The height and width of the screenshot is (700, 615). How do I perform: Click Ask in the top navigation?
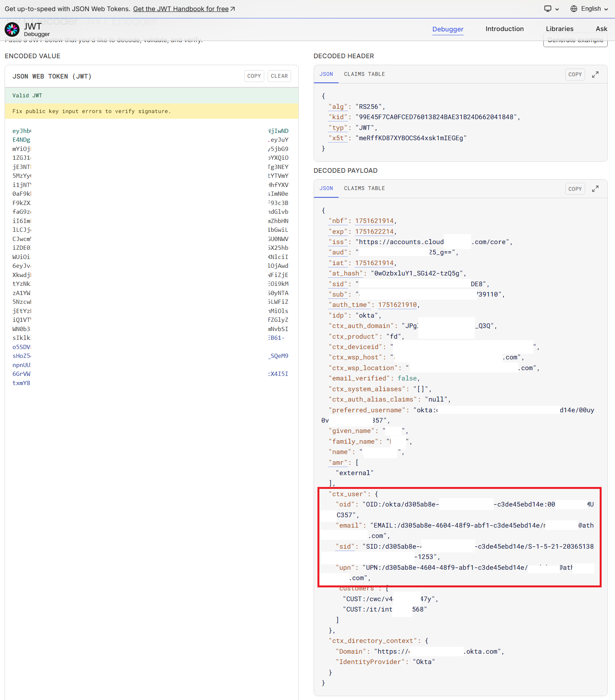pyautogui.click(x=601, y=29)
